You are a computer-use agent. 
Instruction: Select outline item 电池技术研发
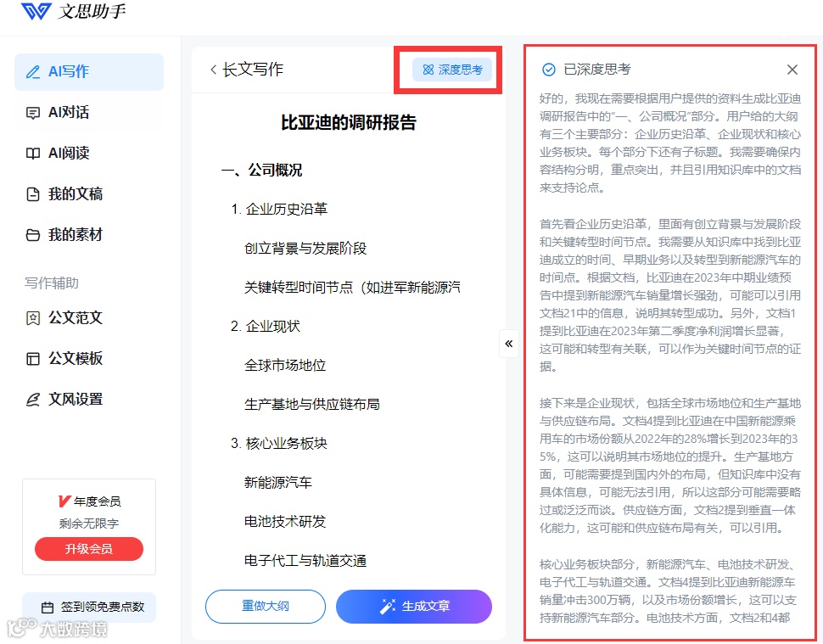point(285,521)
